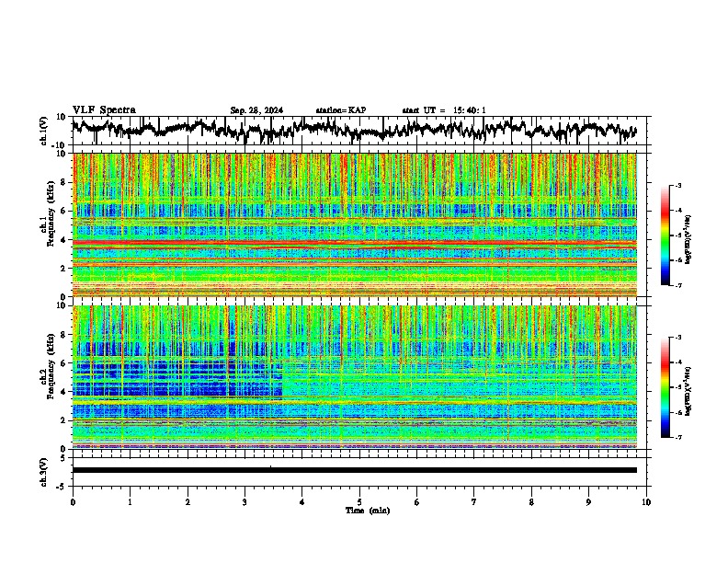This screenshot has width=728, height=563.
Task: Click time axis tick label '5'
Action: coord(359,502)
